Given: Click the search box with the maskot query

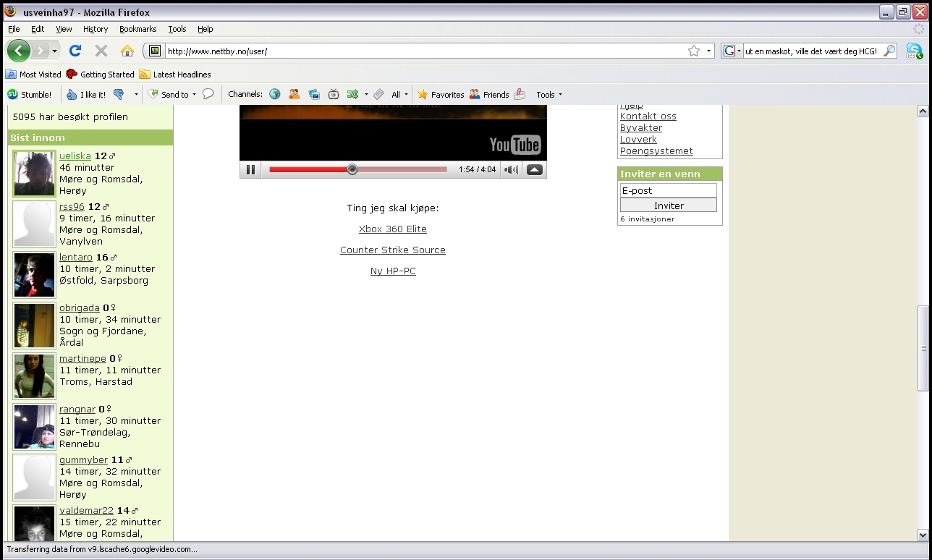Looking at the screenshot, I should point(812,51).
